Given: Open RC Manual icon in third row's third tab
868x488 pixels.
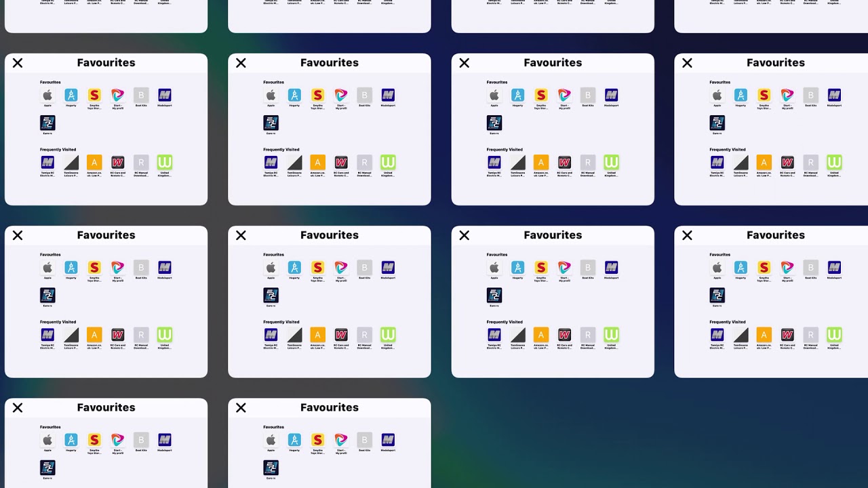Looking at the screenshot, I should (588, 334).
